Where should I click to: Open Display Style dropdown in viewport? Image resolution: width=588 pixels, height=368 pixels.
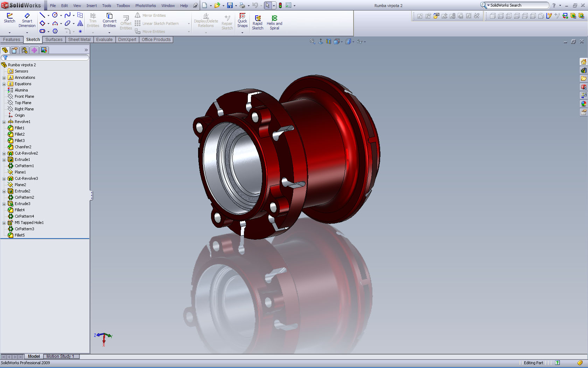(353, 42)
